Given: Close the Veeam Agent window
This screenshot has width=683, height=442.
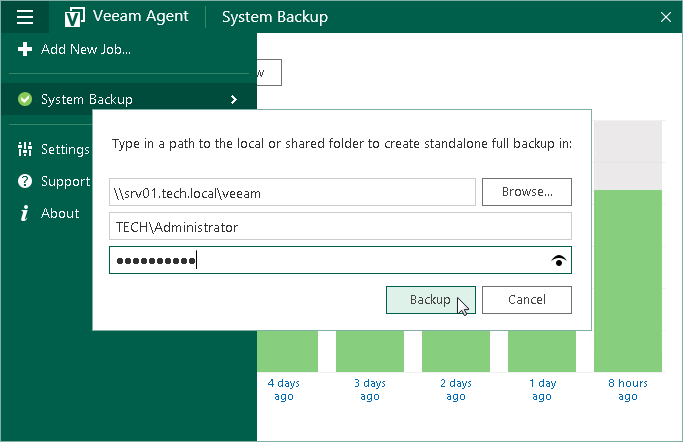Looking at the screenshot, I should point(666,17).
